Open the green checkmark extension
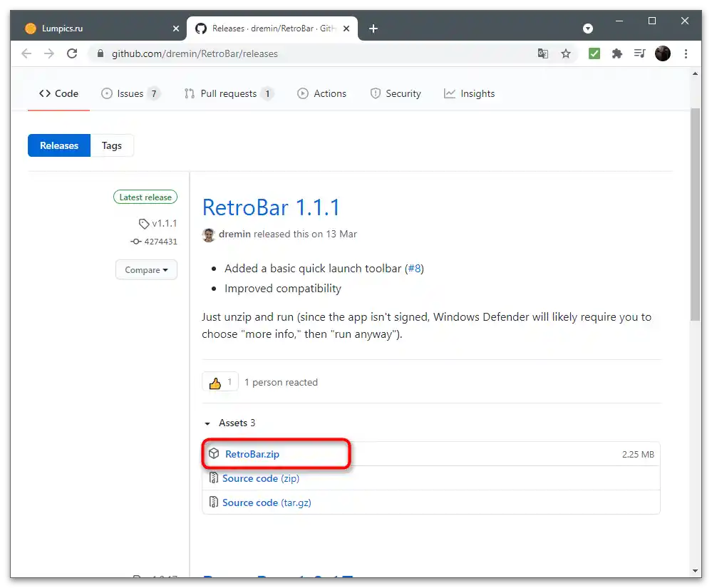The image size is (712, 588). coord(594,53)
